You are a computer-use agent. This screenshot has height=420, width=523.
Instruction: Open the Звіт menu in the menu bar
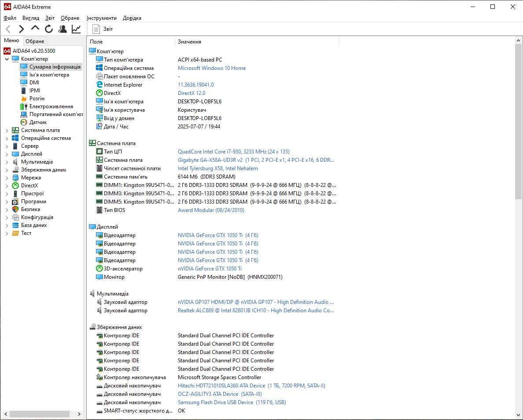(50, 18)
